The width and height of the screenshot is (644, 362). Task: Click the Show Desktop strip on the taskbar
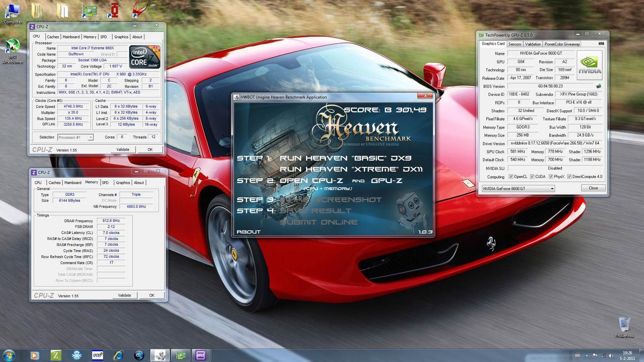[641, 356]
